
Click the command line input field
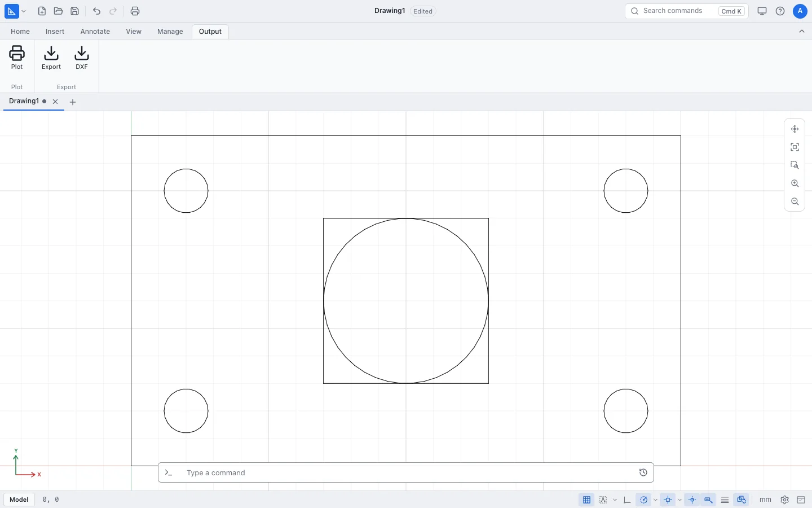tap(406, 473)
